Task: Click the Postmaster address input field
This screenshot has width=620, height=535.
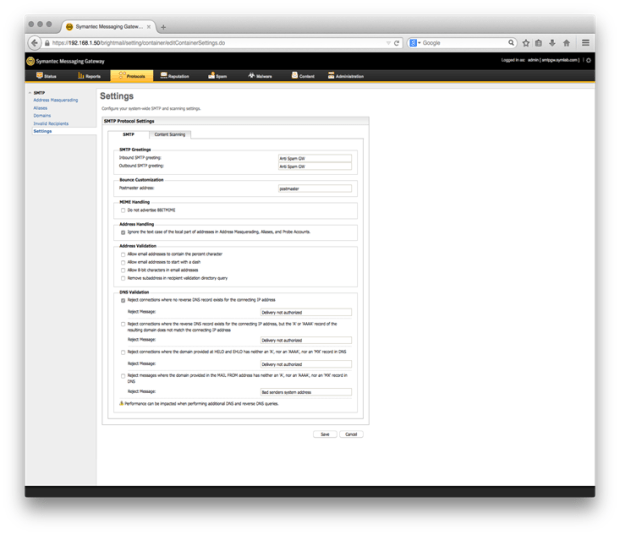Action: click(314, 188)
